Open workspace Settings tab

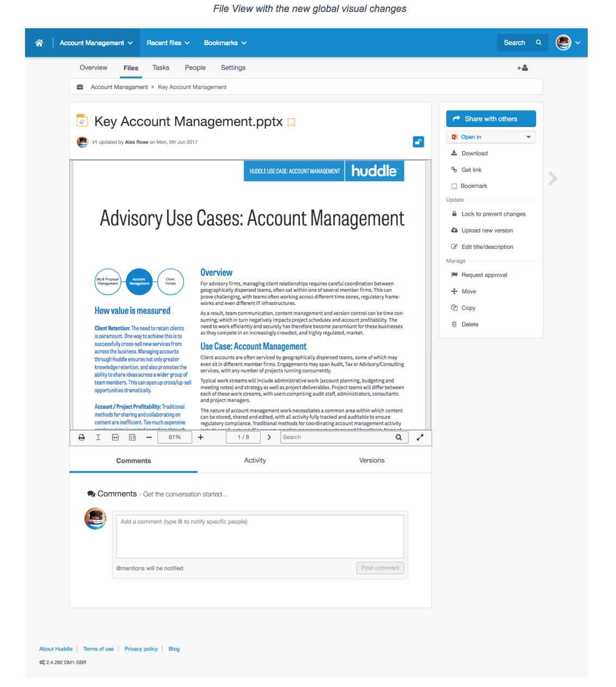coord(233,68)
